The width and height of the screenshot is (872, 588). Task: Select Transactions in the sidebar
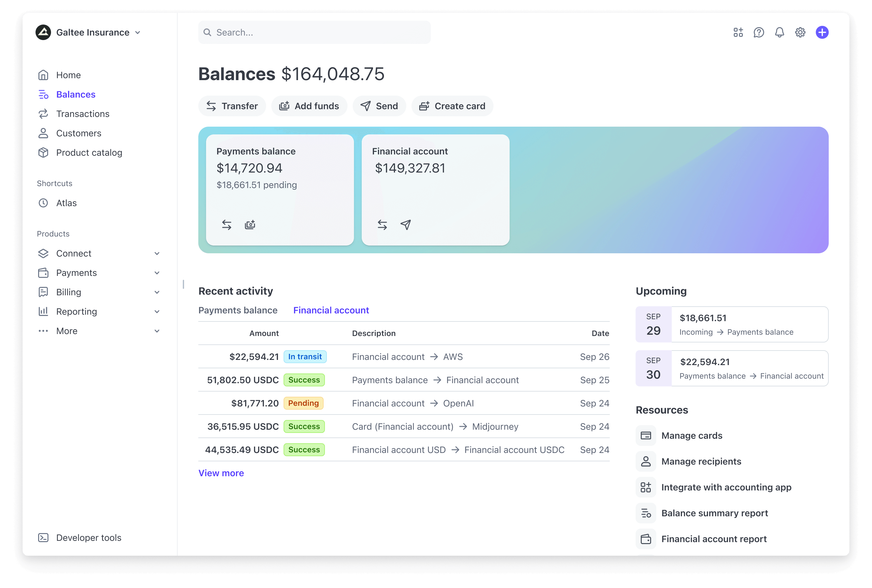[83, 114]
